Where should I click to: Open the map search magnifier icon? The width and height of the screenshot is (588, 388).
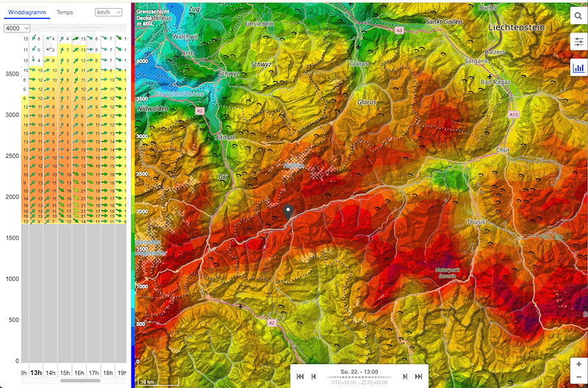coord(578,17)
